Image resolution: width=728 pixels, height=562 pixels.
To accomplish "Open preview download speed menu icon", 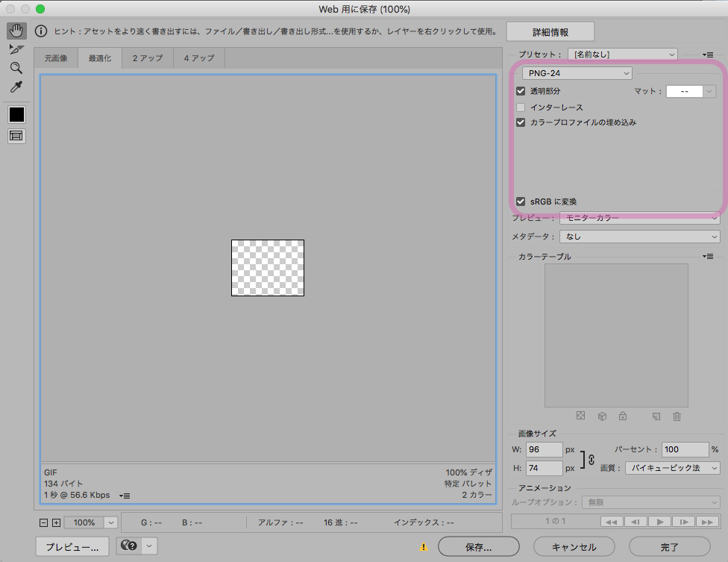I will point(125,496).
